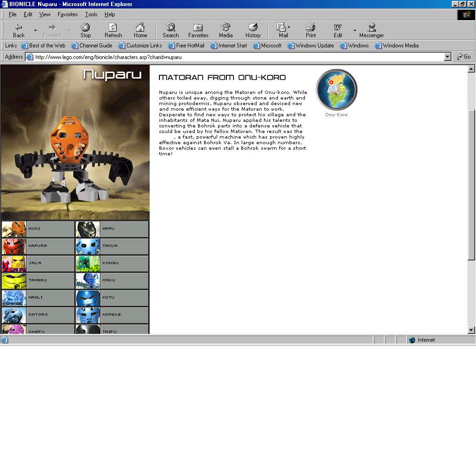The height and width of the screenshot is (465, 476).
Task: Select Kotu character mask icon
Action: coord(88,298)
